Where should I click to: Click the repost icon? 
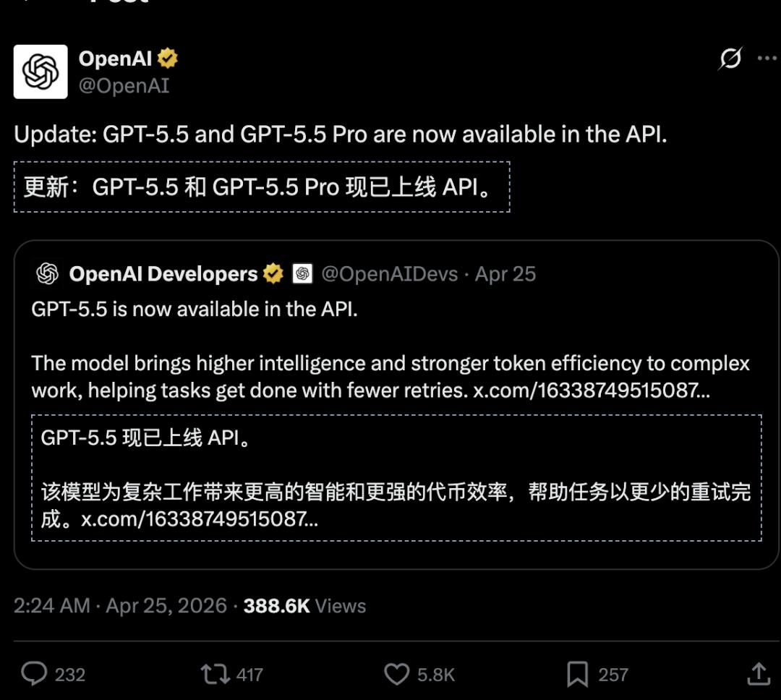pos(213,673)
